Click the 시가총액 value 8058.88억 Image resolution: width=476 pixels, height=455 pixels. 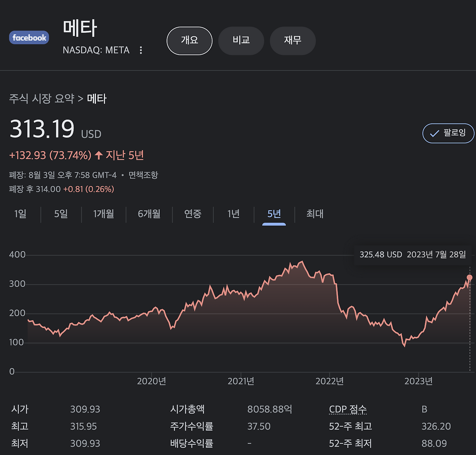(270, 409)
